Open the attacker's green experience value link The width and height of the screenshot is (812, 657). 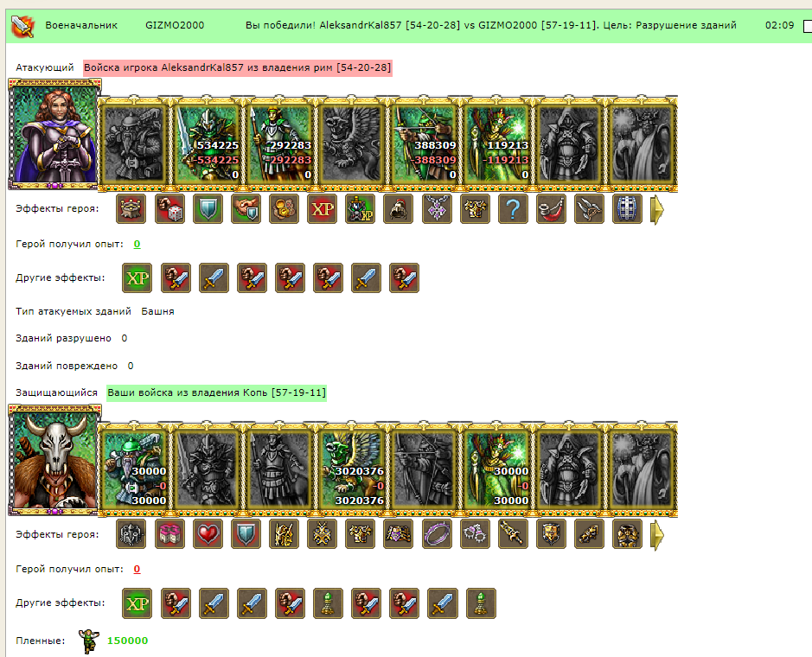pyautogui.click(x=137, y=244)
